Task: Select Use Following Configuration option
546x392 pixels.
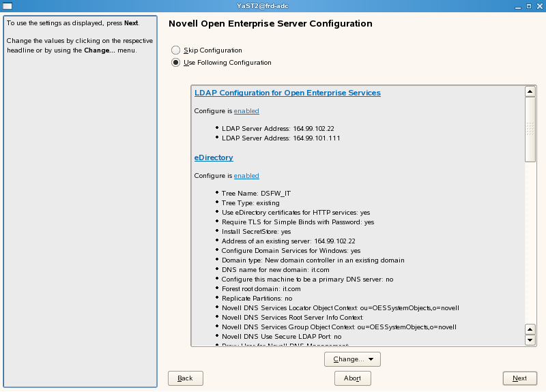Action: (x=176, y=63)
